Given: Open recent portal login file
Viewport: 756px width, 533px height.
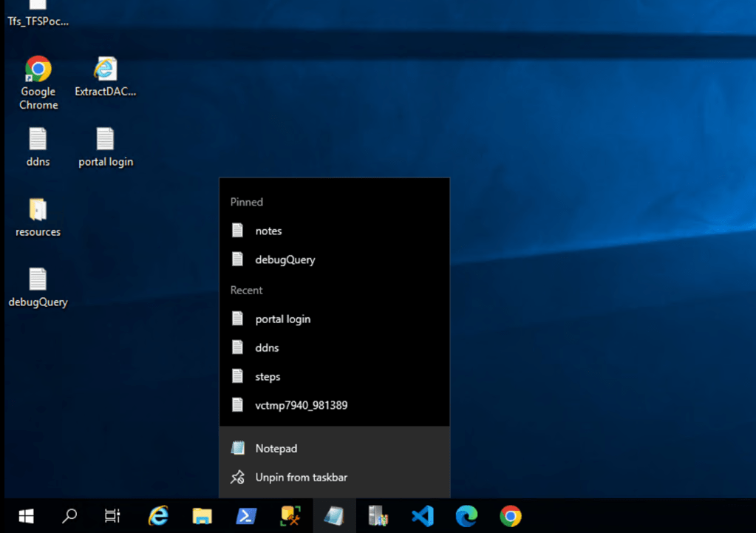Looking at the screenshot, I should (x=334, y=319).
